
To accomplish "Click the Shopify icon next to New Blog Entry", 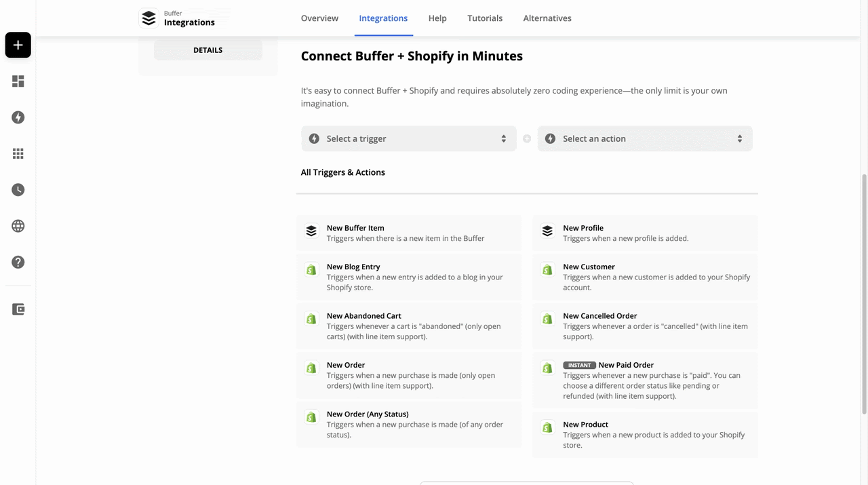I will click(x=311, y=269).
